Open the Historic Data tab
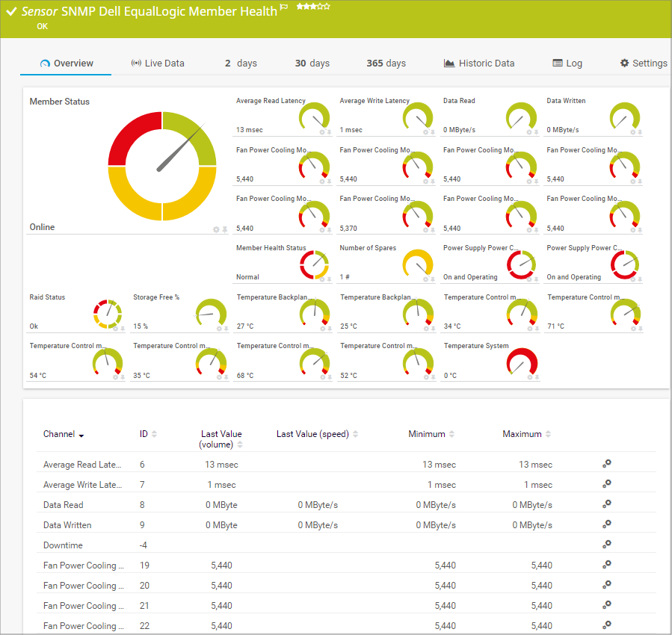This screenshot has height=635, width=672. click(x=478, y=63)
